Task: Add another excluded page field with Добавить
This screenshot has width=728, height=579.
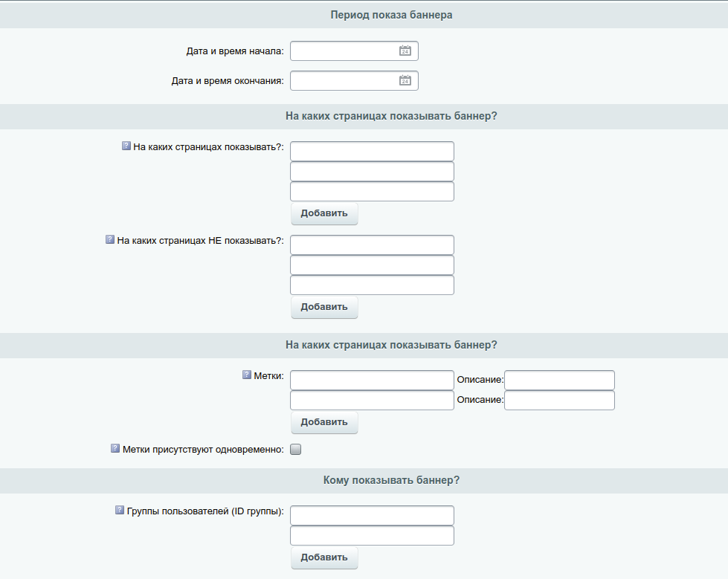Action: pos(324,307)
